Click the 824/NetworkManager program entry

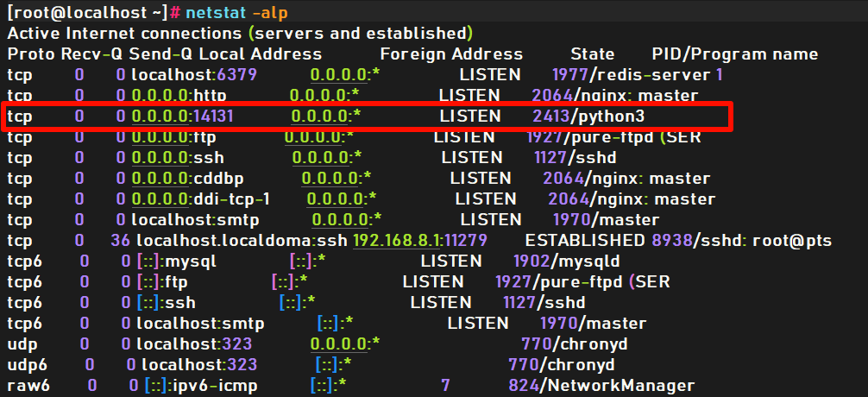(x=601, y=386)
